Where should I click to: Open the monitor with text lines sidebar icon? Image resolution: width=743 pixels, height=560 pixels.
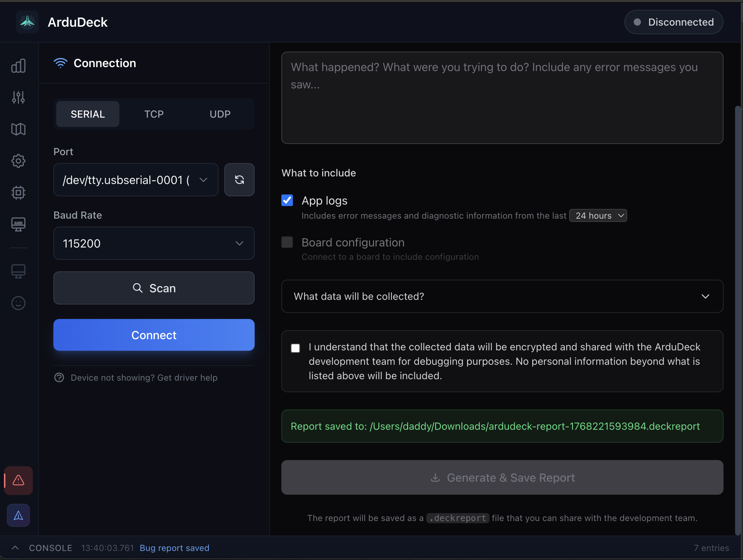click(18, 224)
